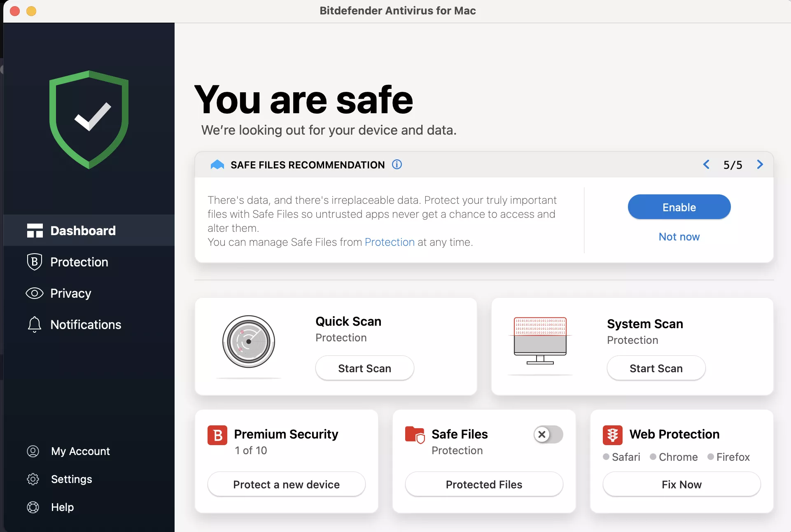The height and width of the screenshot is (532, 791).
Task: Open Help via the lifebuoy icon
Action: (33, 507)
